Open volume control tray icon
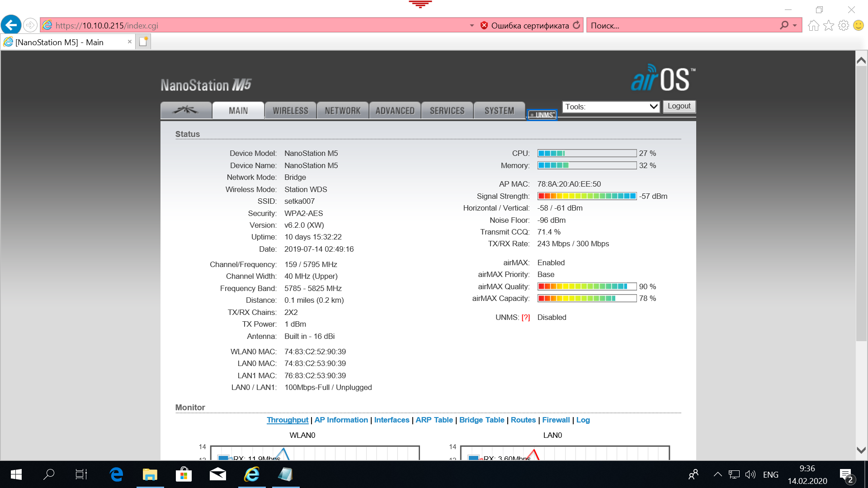The height and width of the screenshot is (488, 868). coord(750,474)
